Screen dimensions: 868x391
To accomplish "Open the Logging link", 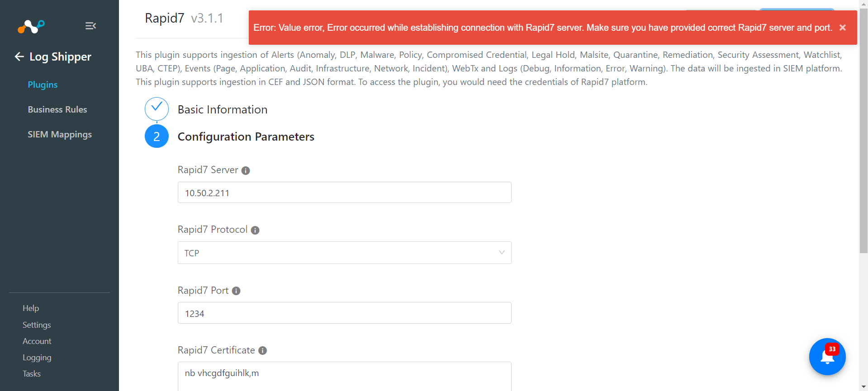I will tap(37, 358).
